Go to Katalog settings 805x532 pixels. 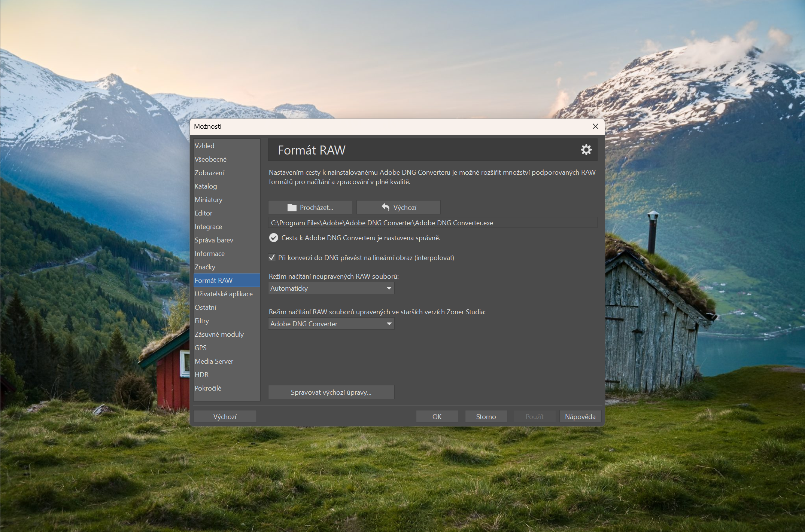[227, 186]
